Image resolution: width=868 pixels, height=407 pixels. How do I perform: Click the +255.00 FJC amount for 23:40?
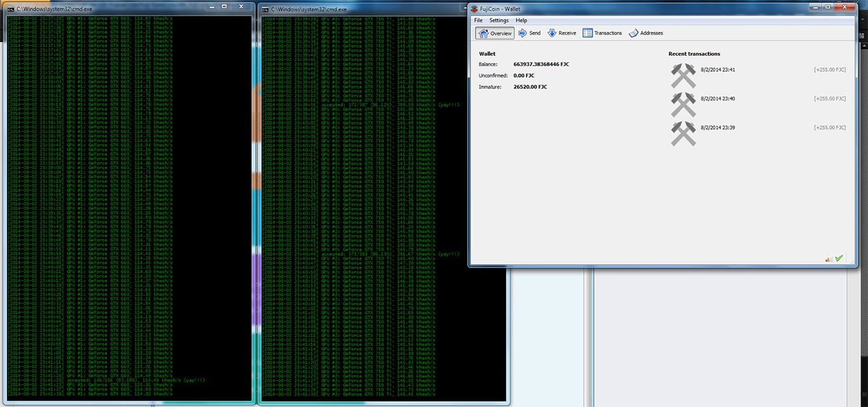coord(830,99)
